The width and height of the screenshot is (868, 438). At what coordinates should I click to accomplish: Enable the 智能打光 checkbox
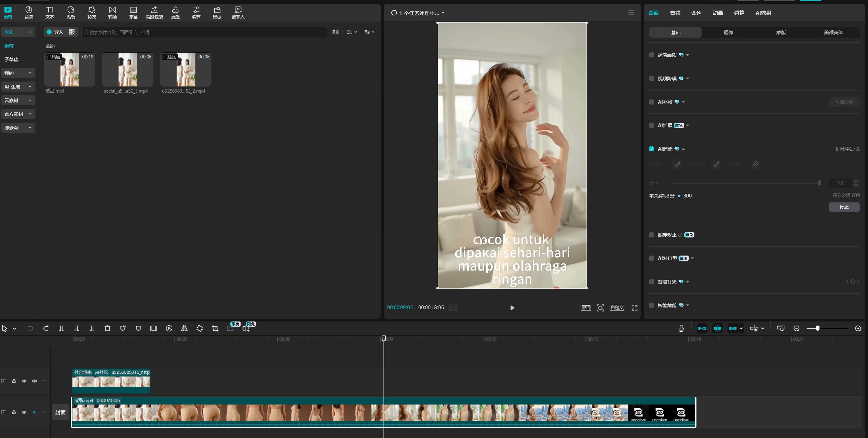652,282
